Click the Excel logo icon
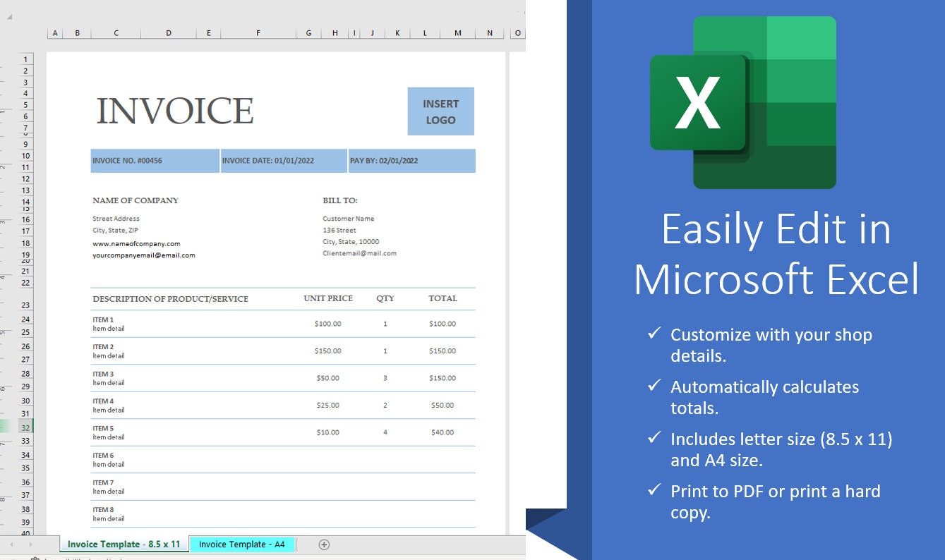This screenshot has width=945, height=560. pyautogui.click(x=743, y=102)
